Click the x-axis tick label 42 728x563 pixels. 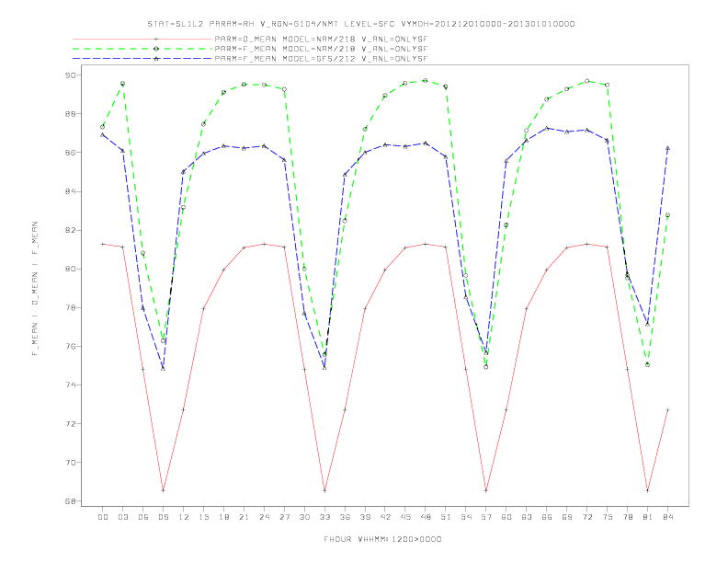[x=385, y=517]
